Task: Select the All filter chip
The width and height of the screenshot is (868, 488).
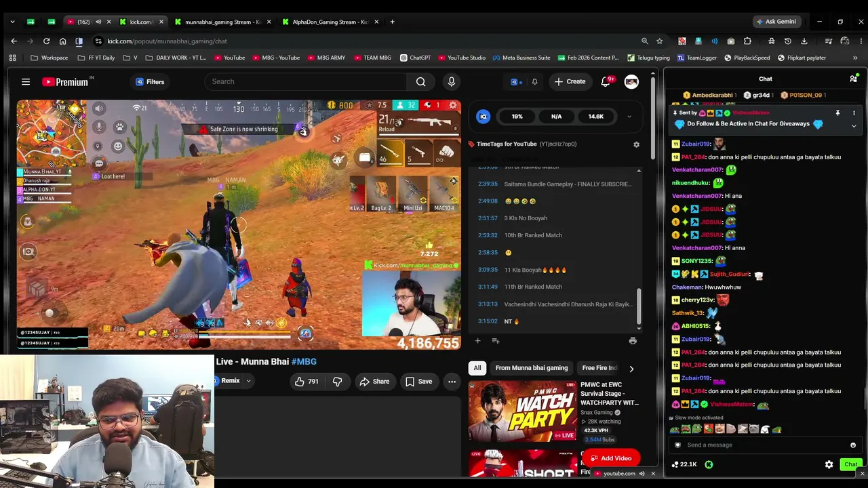Action: pyautogui.click(x=477, y=368)
